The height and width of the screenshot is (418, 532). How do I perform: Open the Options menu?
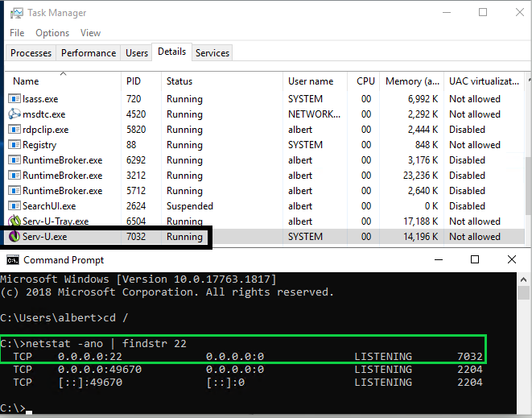pyautogui.click(x=52, y=33)
